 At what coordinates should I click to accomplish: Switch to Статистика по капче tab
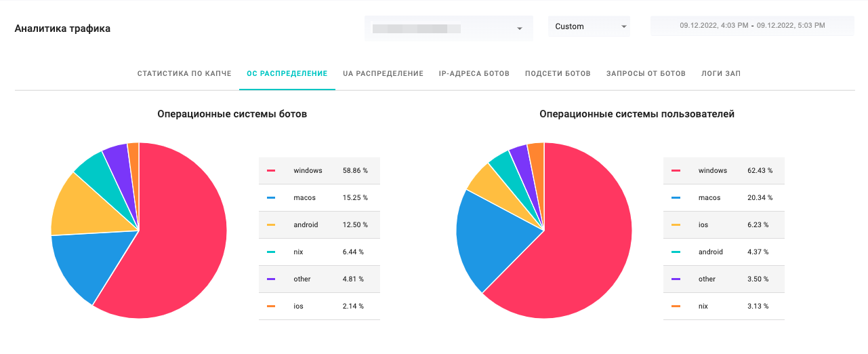coord(184,73)
